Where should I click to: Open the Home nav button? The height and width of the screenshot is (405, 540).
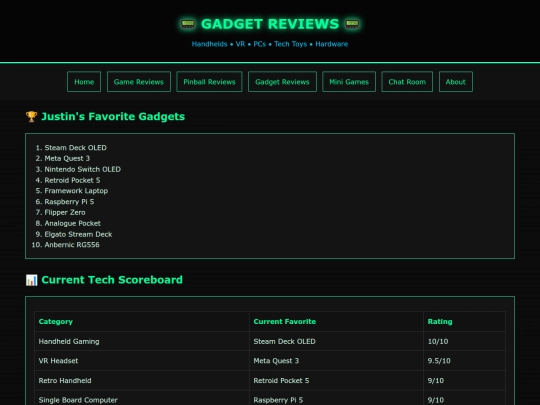(x=84, y=82)
